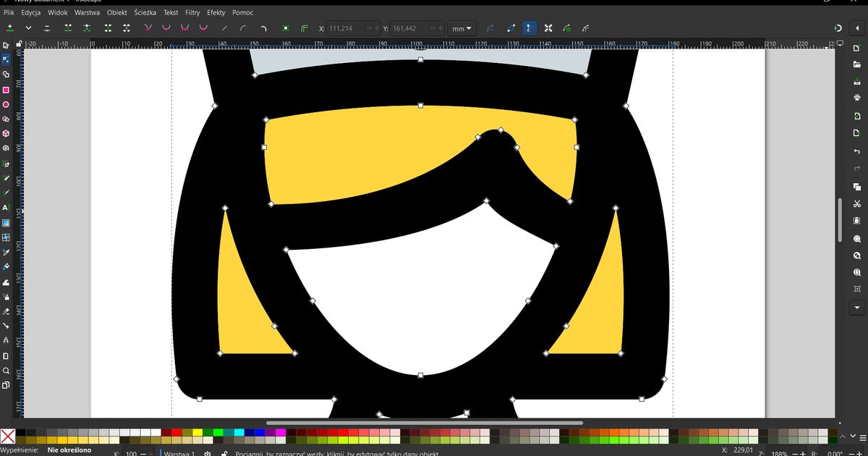Open the Filtry menu
The height and width of the screenshot is (456, 868).
[x=192, y=12]
